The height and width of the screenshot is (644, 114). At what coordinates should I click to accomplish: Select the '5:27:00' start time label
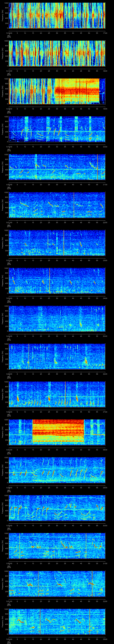click(x=9, y=450)
